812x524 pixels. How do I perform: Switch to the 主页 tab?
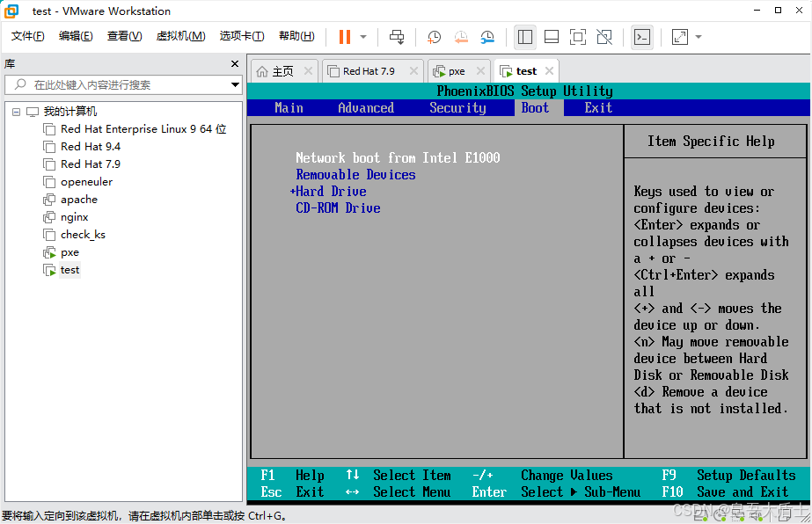coord(282,71)
